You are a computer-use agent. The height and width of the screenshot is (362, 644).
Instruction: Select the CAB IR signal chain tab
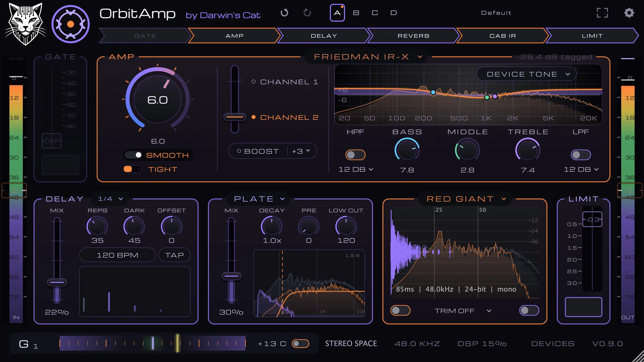pyautogui.click(x=503, y=36)
